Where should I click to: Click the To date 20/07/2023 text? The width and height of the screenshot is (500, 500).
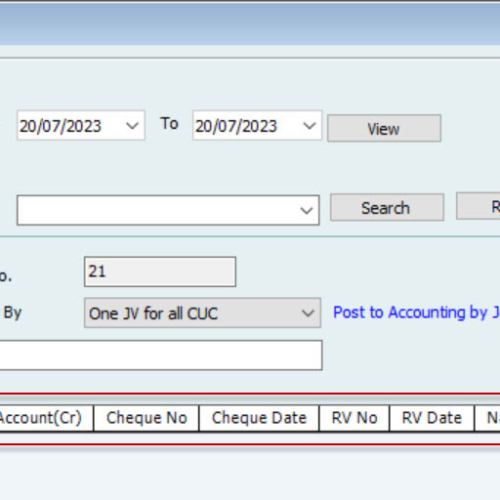[x=236, y=126]
